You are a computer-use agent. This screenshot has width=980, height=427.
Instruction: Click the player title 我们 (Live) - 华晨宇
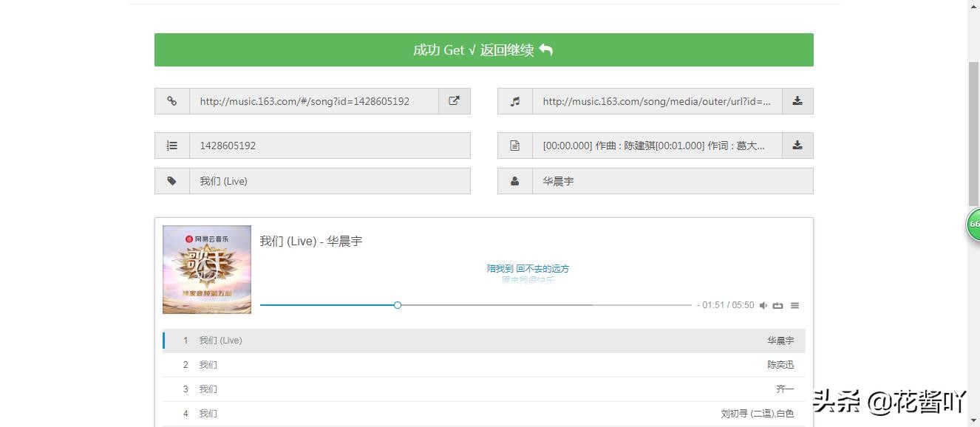coord(311,241)
